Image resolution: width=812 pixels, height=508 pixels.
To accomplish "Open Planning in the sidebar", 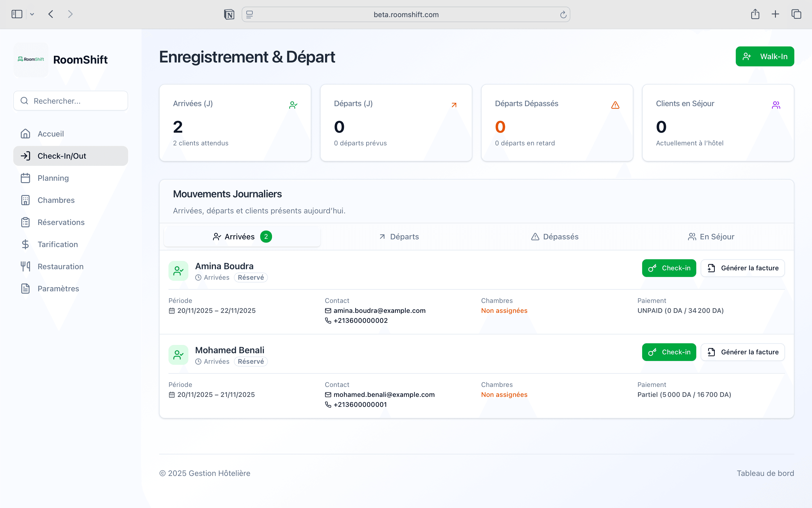I will click(53, 178).
